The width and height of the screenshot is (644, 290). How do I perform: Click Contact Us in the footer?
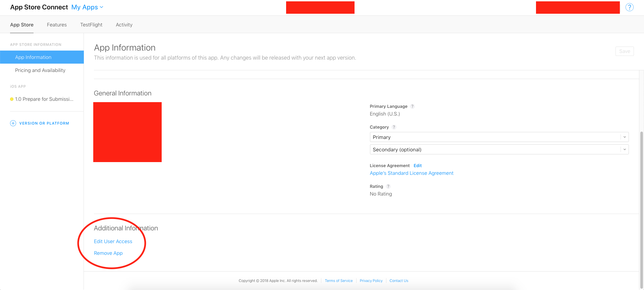[x=399, y=281]
